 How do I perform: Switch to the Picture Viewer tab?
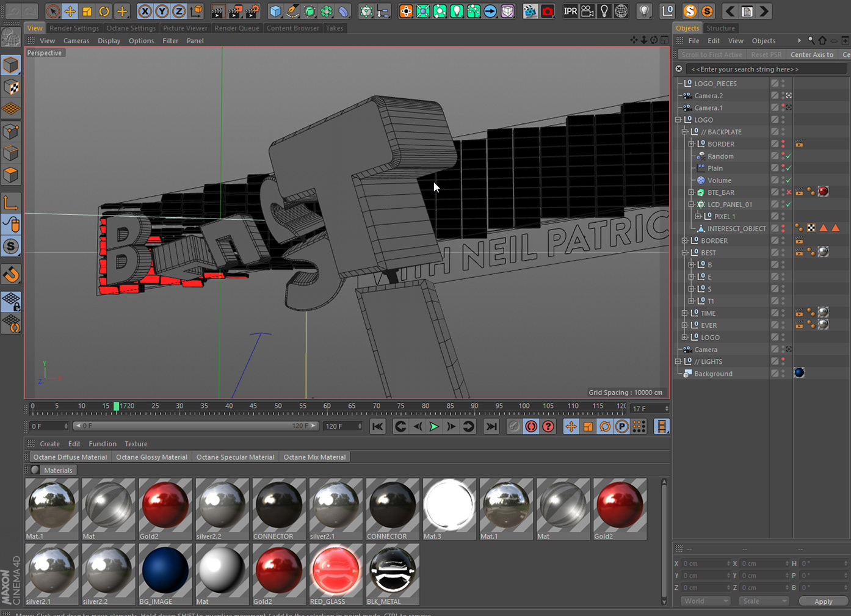[x=185, y=28]
